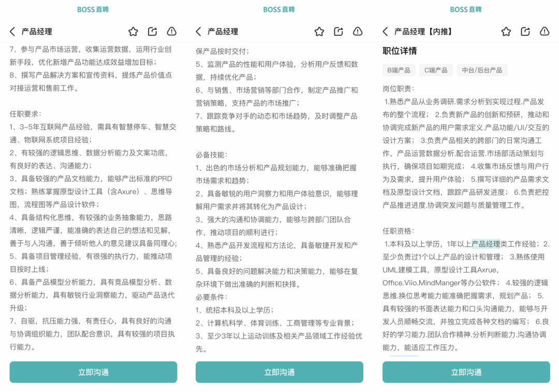Screen dimensions: 559x392
Task: Click the share icon on the middle job page
Action: [x=338, y=31]
